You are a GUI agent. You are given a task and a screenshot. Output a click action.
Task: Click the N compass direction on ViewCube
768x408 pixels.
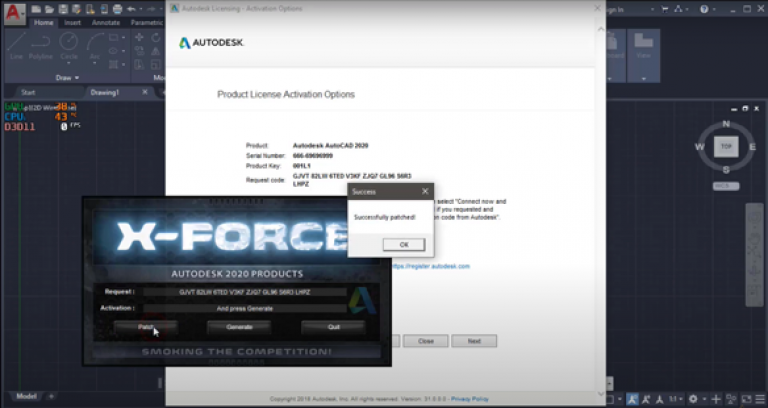pos(726,124)
